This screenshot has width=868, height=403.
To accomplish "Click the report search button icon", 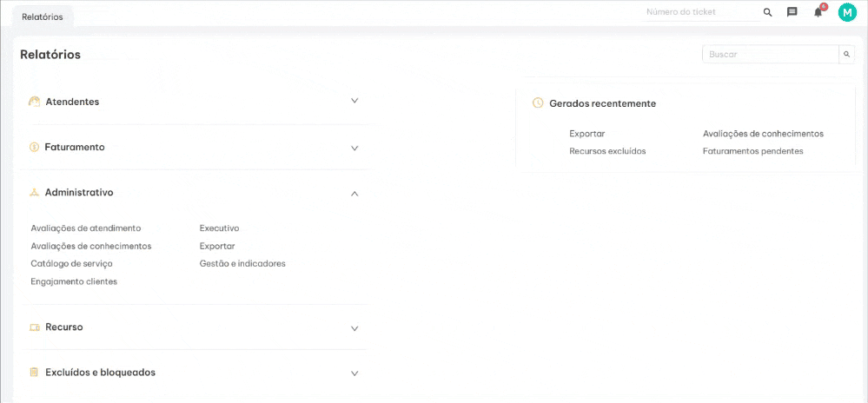I will point(847,54).
